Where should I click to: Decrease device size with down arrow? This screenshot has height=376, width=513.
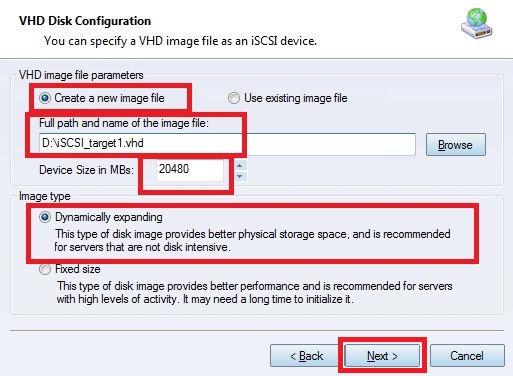(x=239, y=176)
